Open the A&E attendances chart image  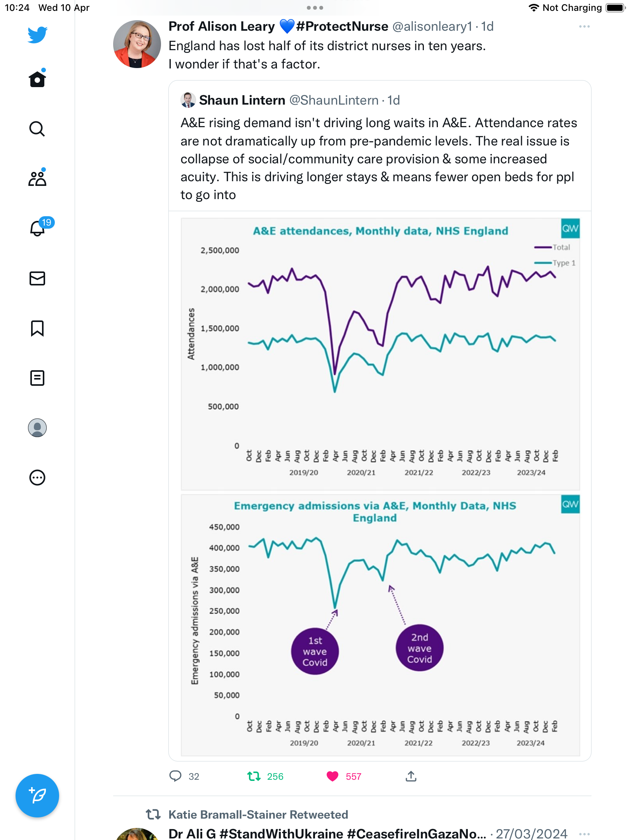(x=380, y=354)
